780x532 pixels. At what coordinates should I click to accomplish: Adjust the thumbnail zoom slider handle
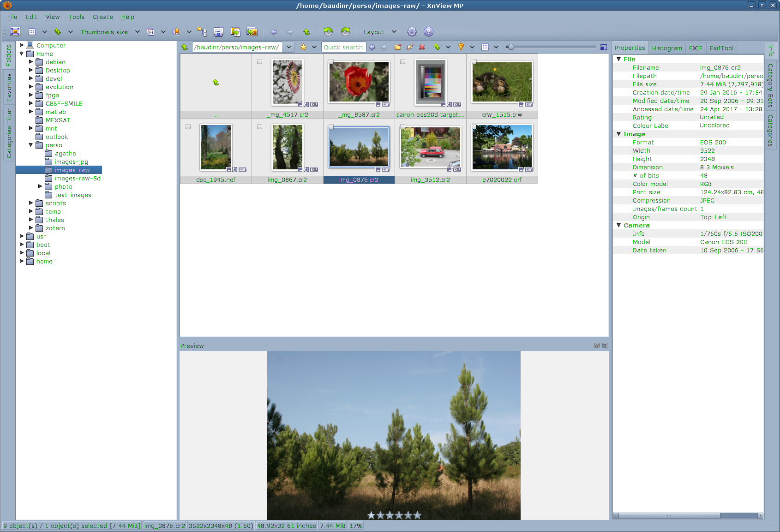click(510, 47)
